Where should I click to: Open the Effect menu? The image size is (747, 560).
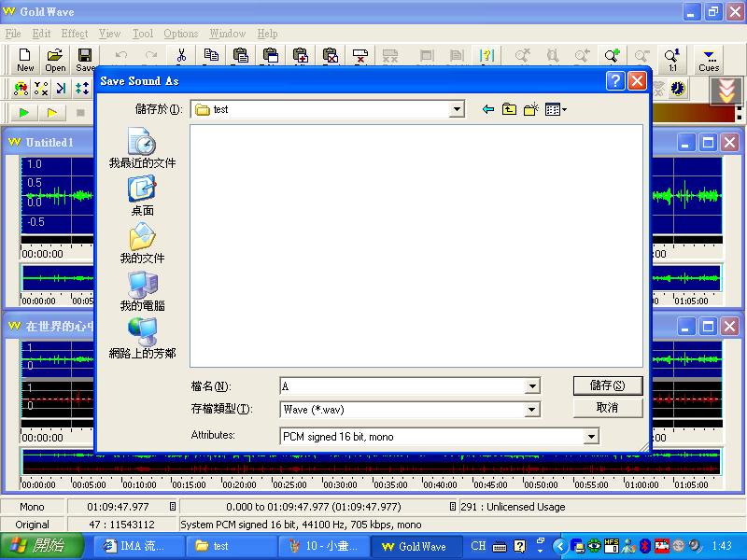pyautogui.click(x=75, y=34)
